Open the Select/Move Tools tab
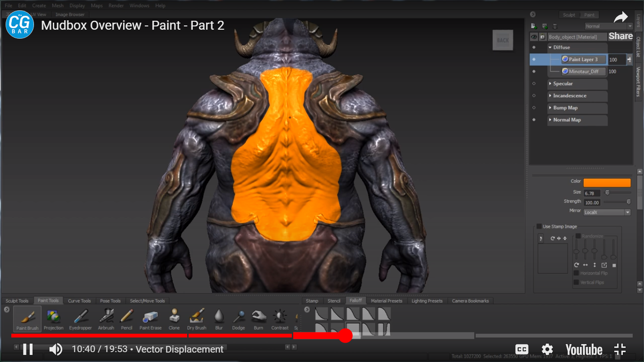 pyautogui.click(x=148, y=301)
